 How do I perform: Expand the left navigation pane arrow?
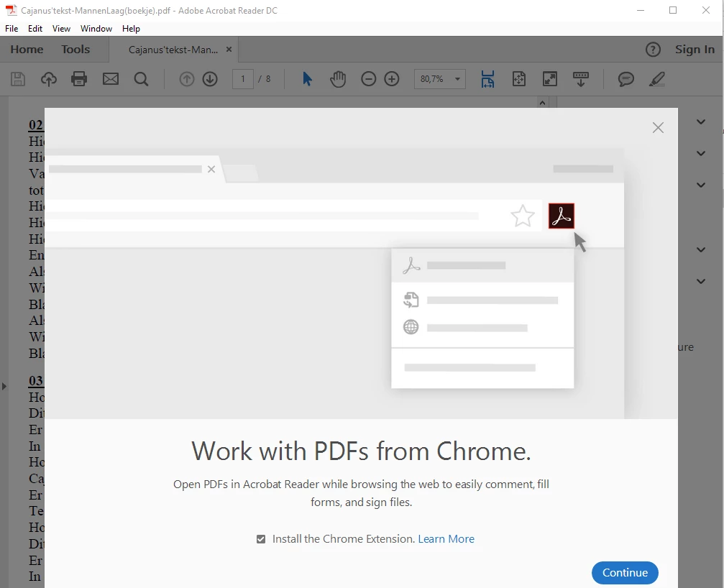tap(4, 386)
